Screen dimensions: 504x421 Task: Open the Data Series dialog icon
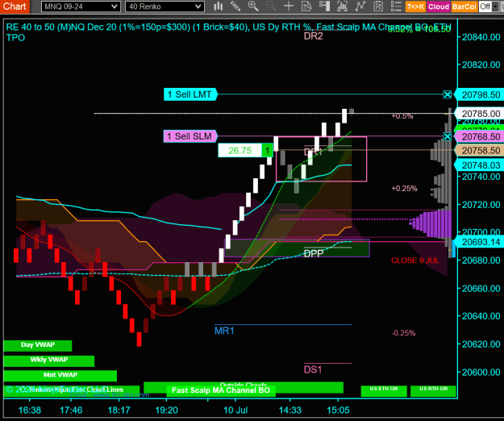click(343, 6)
